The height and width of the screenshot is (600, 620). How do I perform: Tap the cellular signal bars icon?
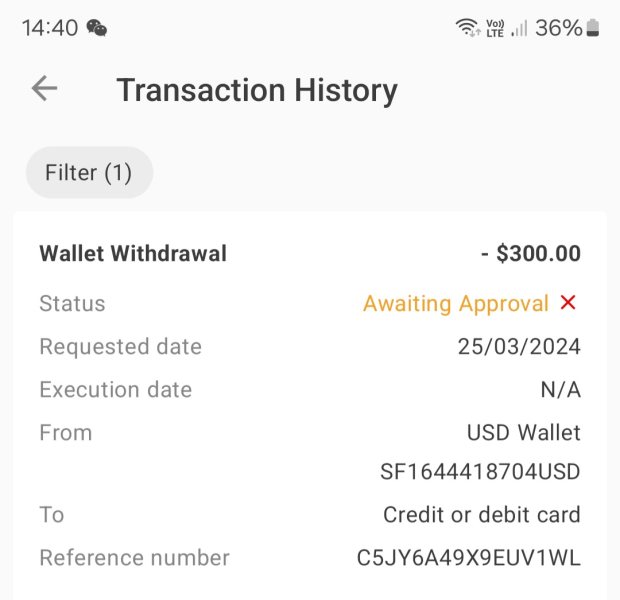pyautogui.click(x=519, y=28)
